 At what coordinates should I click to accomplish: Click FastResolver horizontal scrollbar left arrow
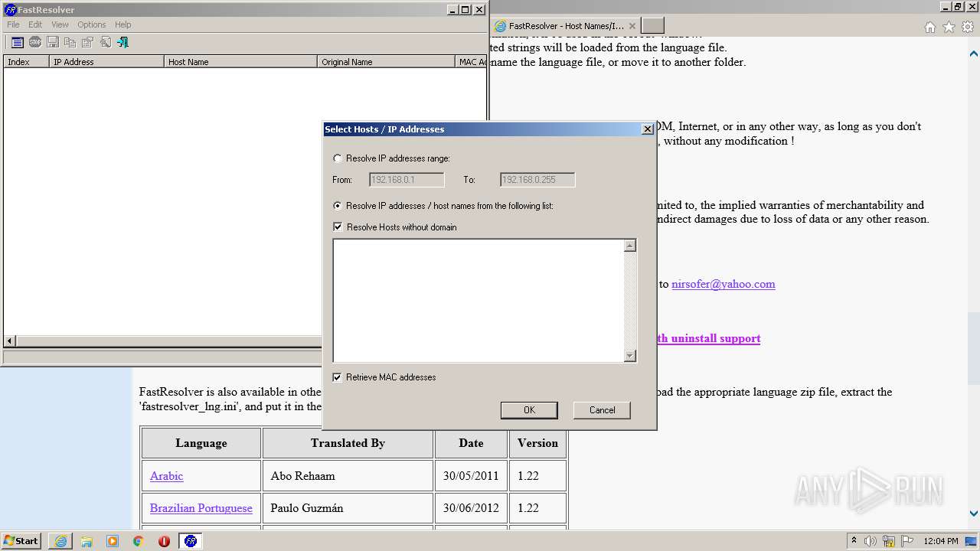click(x=10, y=341)
